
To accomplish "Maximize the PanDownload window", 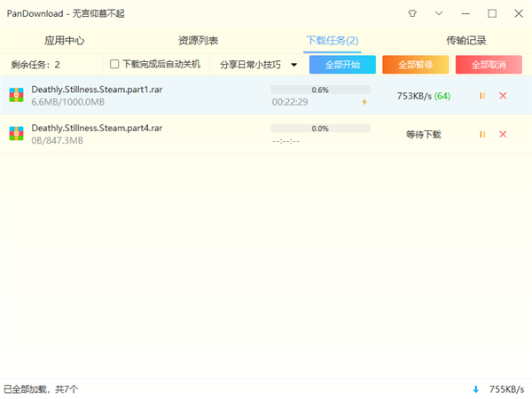I will pyautogui.click(x=492, y=13).
